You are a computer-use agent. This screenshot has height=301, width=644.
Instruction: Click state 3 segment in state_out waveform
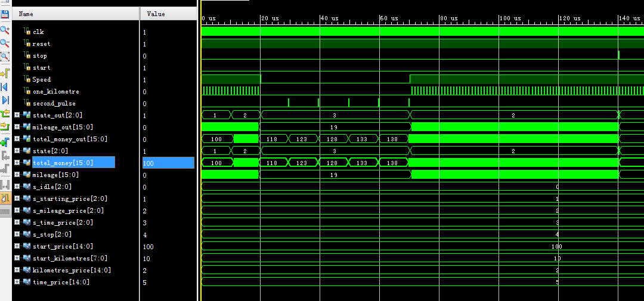[335, 115]
